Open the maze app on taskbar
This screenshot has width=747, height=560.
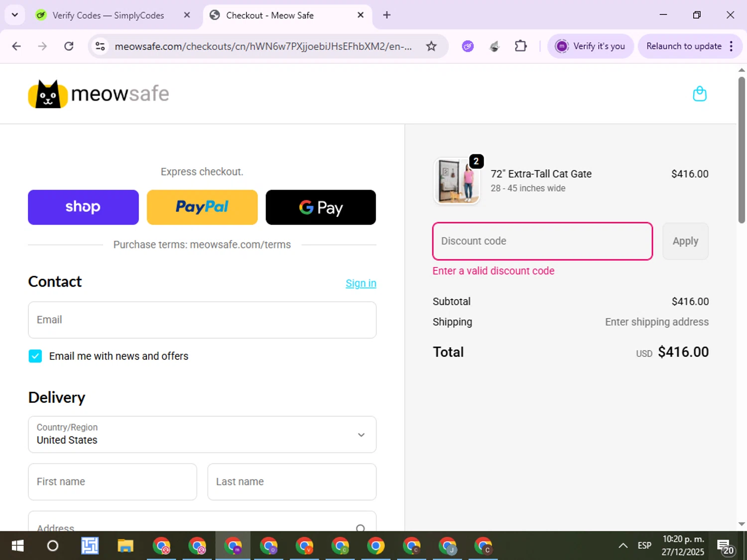90,546
